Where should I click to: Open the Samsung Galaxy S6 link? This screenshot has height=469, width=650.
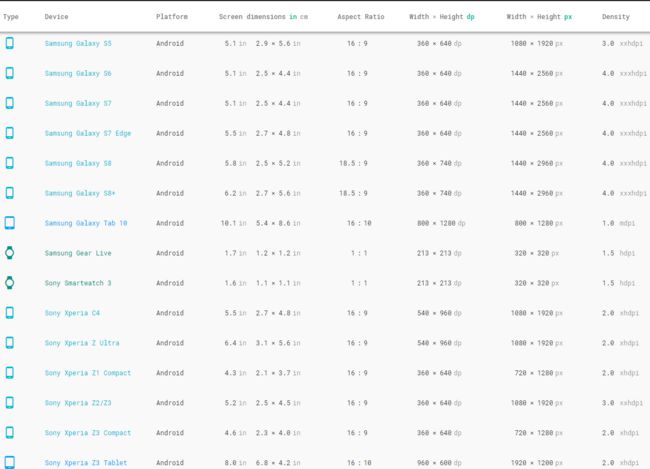[78, 73]
